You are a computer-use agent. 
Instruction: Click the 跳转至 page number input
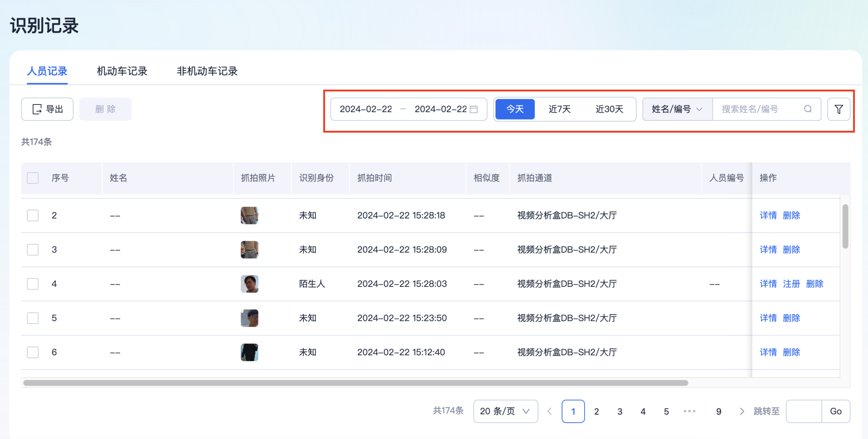click(x=804, y=411)
